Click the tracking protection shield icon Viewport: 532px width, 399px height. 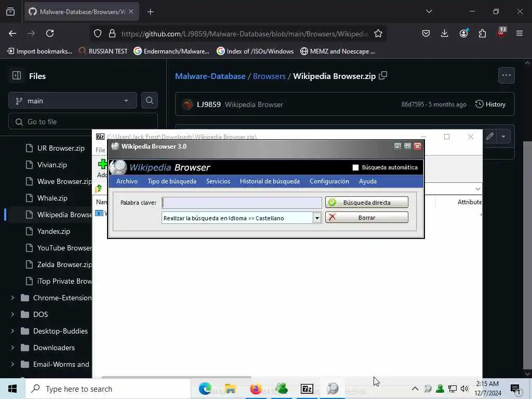(x=98, y=33)
